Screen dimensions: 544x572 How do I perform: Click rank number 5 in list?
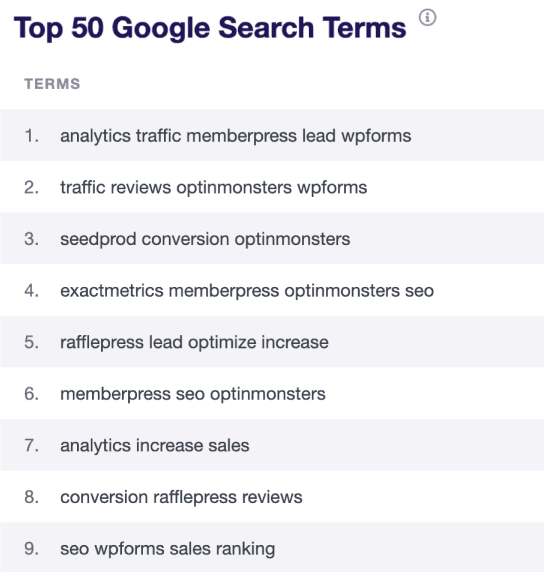point(31,343)
